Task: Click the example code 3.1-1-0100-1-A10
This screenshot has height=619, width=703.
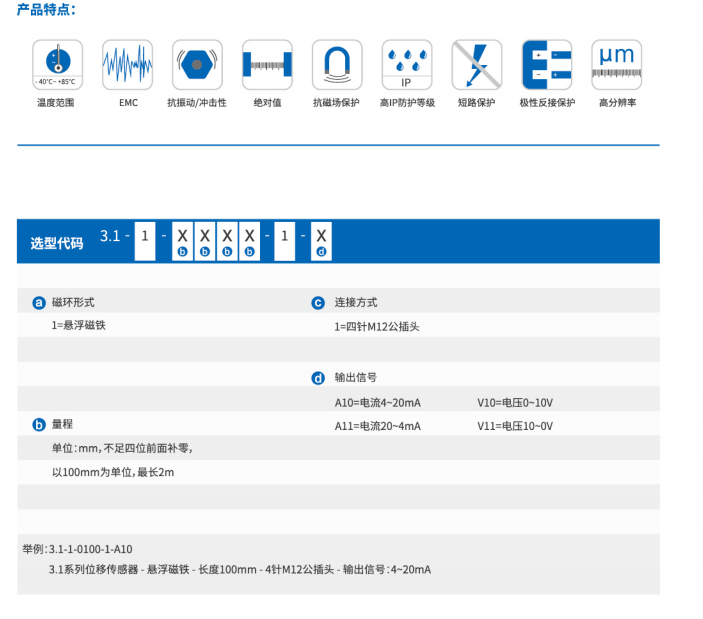Action: (91, 549)
